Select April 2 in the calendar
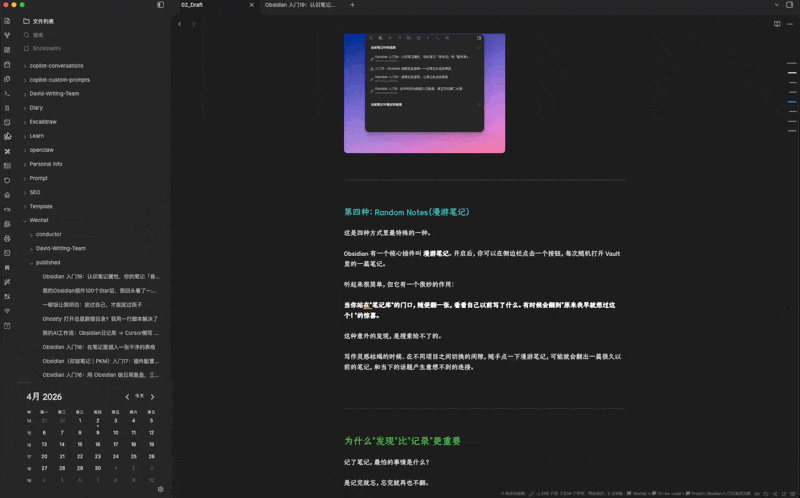This screenshot has width=800, height=498. (x=97, y=421)
